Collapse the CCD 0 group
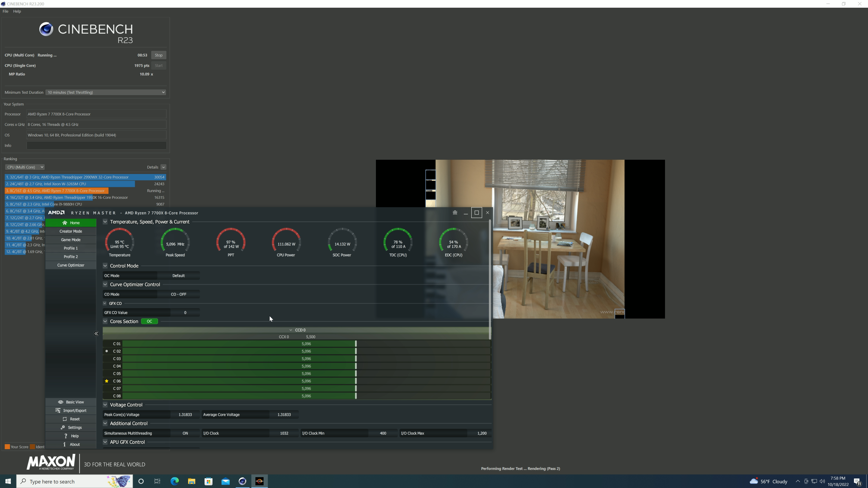Image resolution: width=868 pixels, height=488 pixels. (x=291, y=330)
